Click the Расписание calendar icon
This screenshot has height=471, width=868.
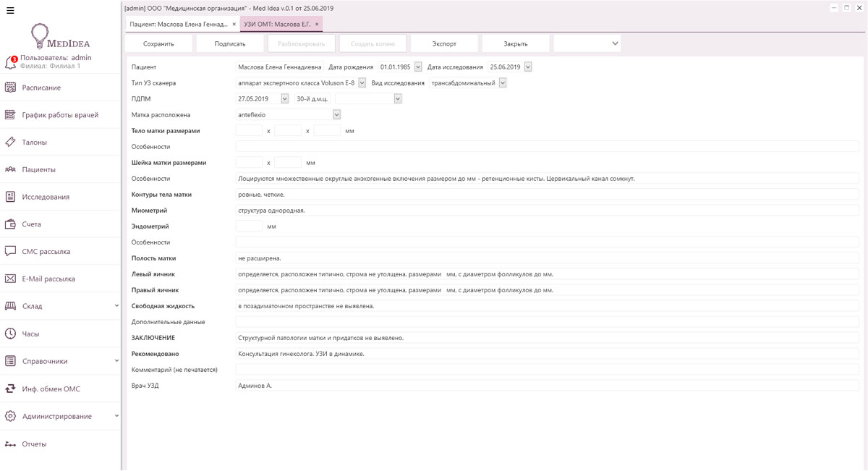click(10, 88)
